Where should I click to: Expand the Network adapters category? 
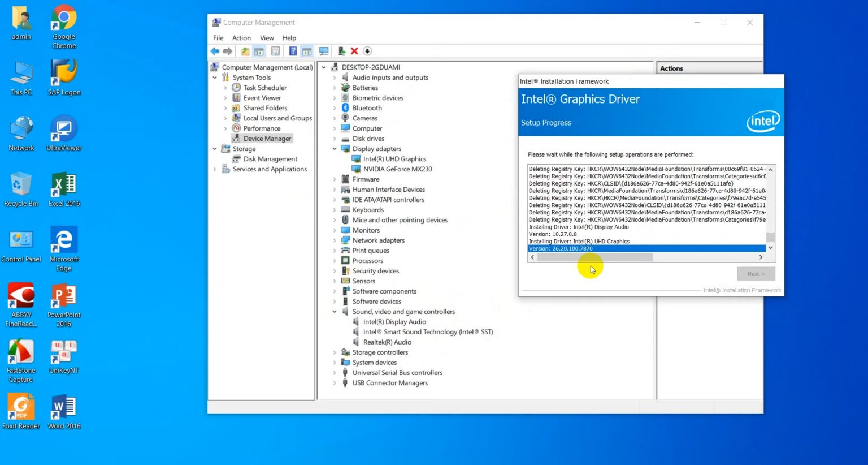pos(335,240)
